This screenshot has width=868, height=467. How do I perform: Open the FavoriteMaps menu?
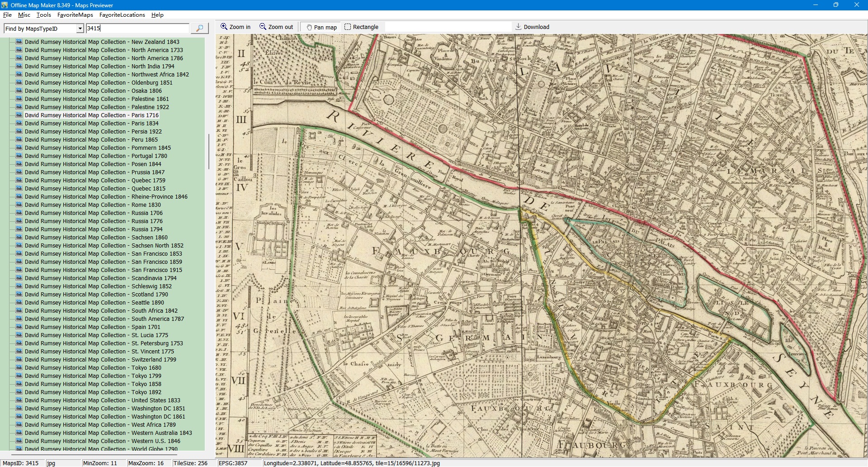pyautogui.click(x=75, y=15)
